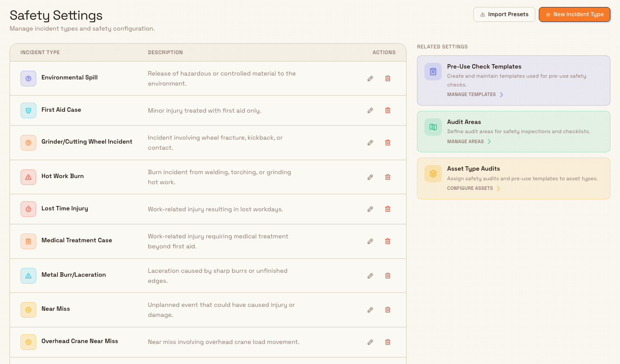Edit the Environmental Spill incident type
The height and width of the screenshot is (364, 620).
370,79
